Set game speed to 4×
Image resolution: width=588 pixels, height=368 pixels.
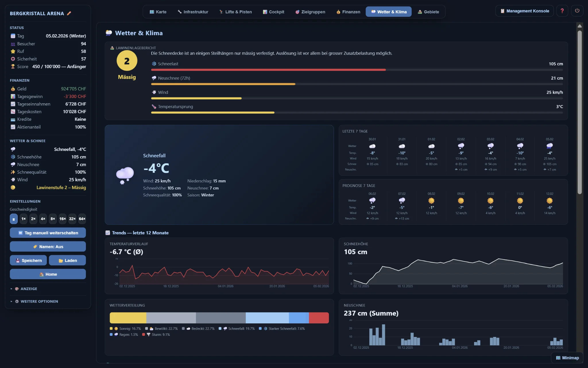43,219
